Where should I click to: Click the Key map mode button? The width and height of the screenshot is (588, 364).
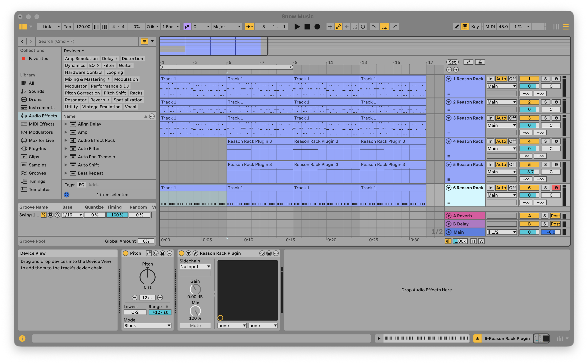click(x=475, y=27)
